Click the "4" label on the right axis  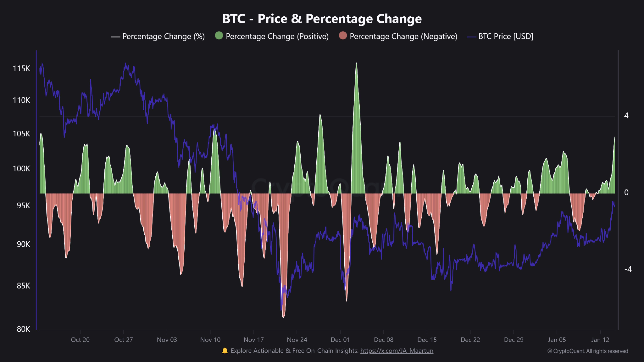click(x=626, y=116)
